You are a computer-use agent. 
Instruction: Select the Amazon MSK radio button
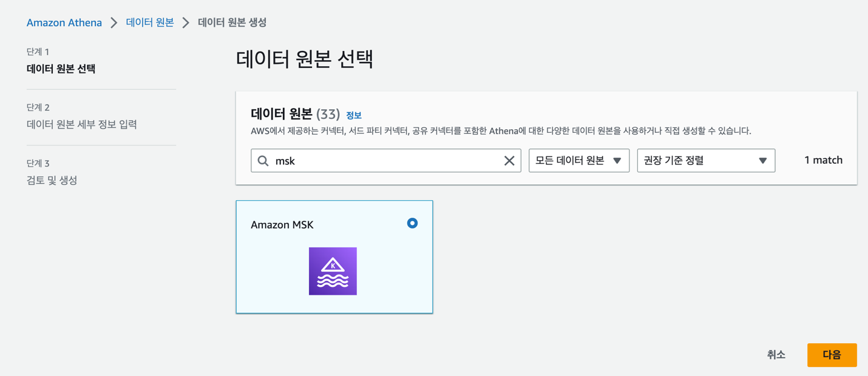pyautogui.click(x=412, y=223)
